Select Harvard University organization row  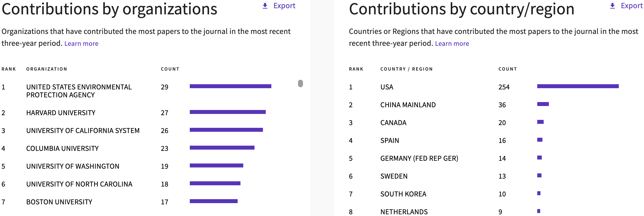[x=61, y=113]
